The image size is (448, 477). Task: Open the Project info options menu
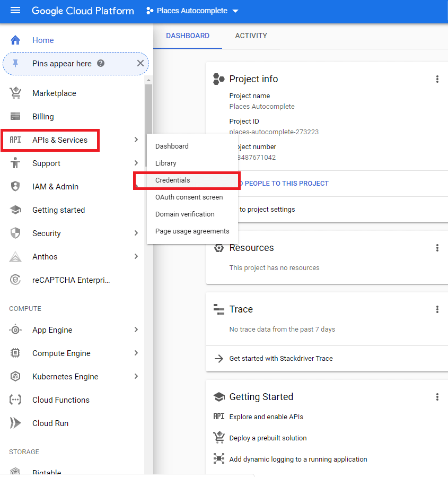click(x=437, y=79)
